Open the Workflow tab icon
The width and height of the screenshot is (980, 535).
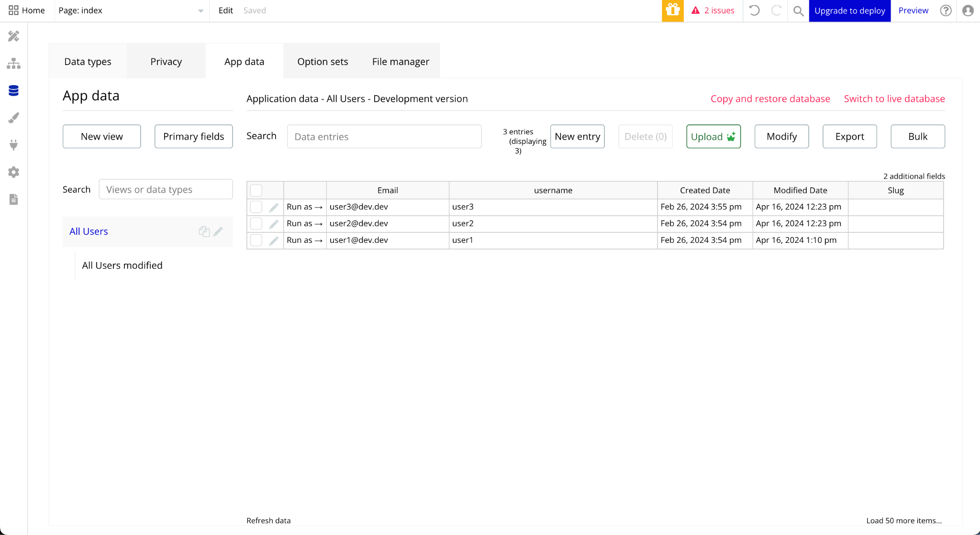tap(13, 63)
